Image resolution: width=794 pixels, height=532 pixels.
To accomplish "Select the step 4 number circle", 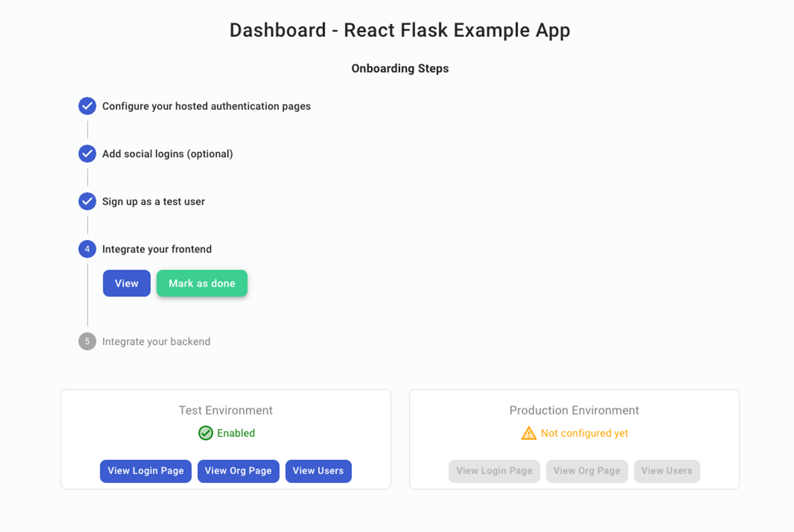I will pos(87,249).
